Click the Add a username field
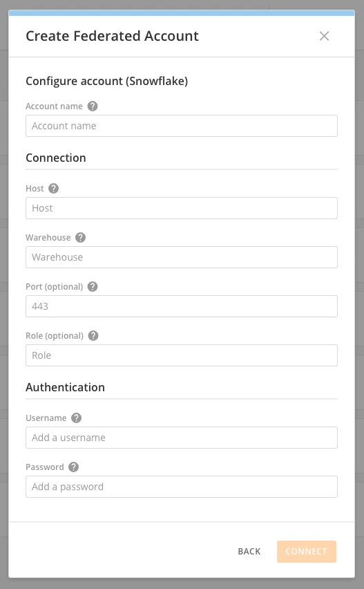 182,438
